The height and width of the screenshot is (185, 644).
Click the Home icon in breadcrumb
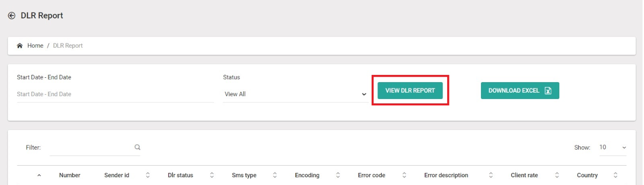(x=20, y=46)
